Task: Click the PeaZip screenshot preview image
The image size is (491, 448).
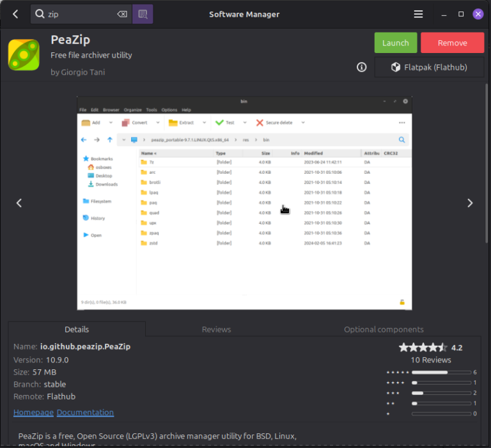Action: point(244,203)
